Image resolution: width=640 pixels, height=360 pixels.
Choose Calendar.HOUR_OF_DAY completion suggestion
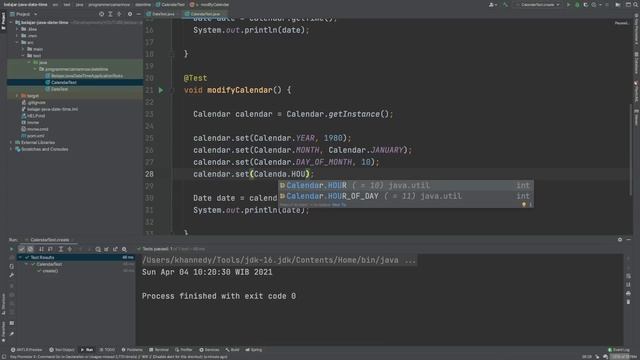[406, 196]
